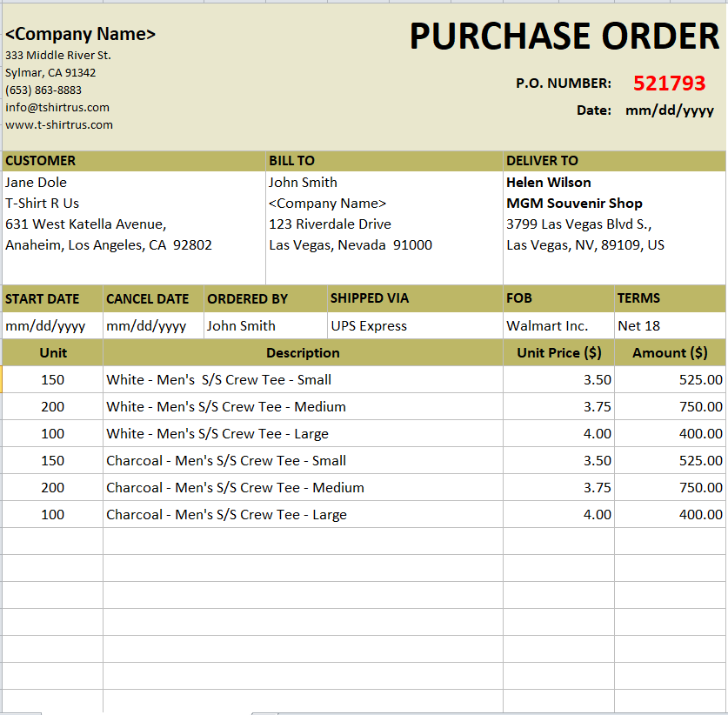Open the www.t-shirtrus.com website text
728x715 pixels.
tap(59, 124)
